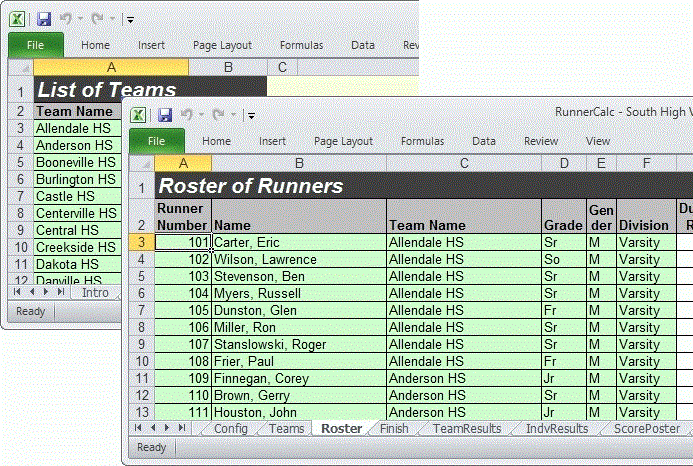Click the Excel icon in Teams window
The width and height of the screenshot is (693, 466).
click(17, 19)
